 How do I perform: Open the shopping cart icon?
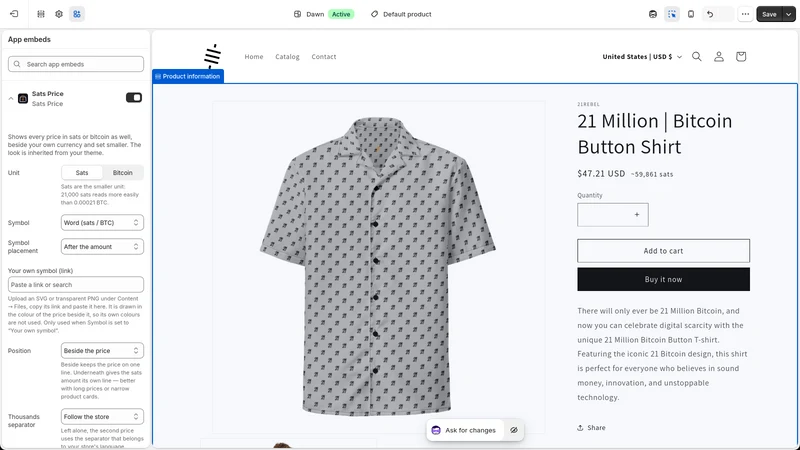click(x=741, y=57)
